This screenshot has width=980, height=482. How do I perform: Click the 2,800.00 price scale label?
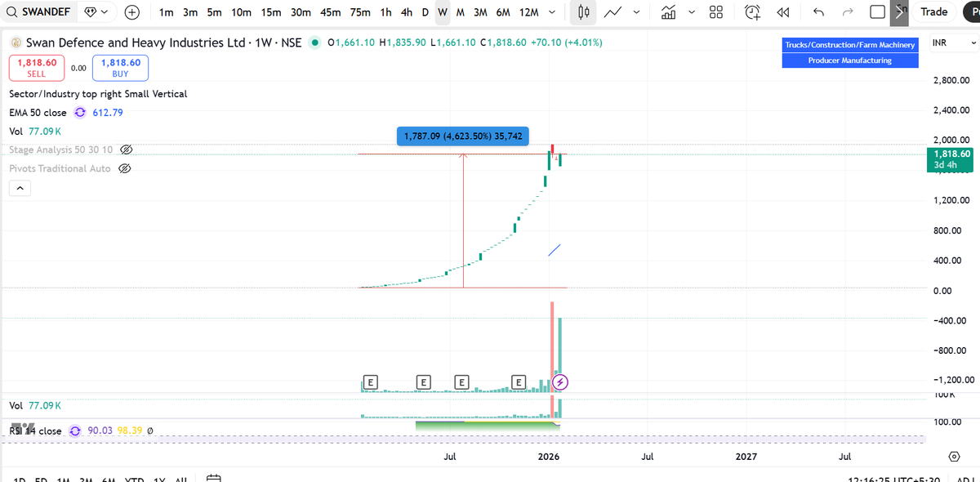click(951, 80)
